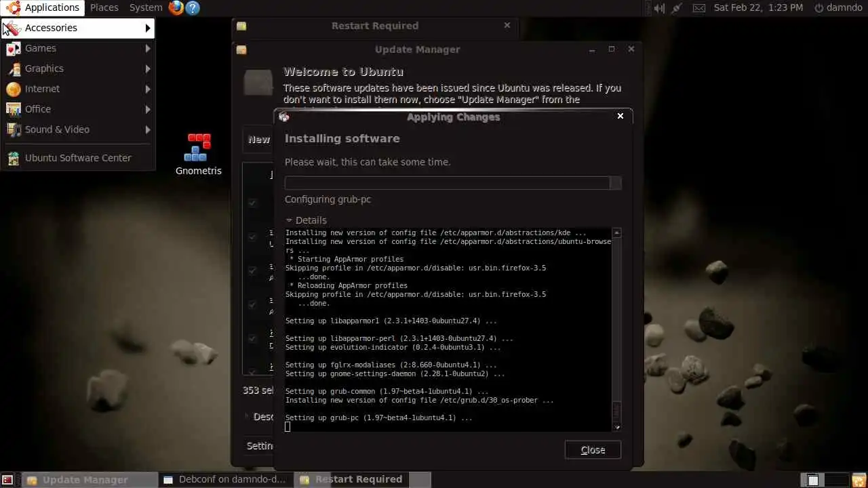This screenshot has width=868, height=488.
Task: Click the Office category icon
Action: pyautogui.click(x=14, y=109)
